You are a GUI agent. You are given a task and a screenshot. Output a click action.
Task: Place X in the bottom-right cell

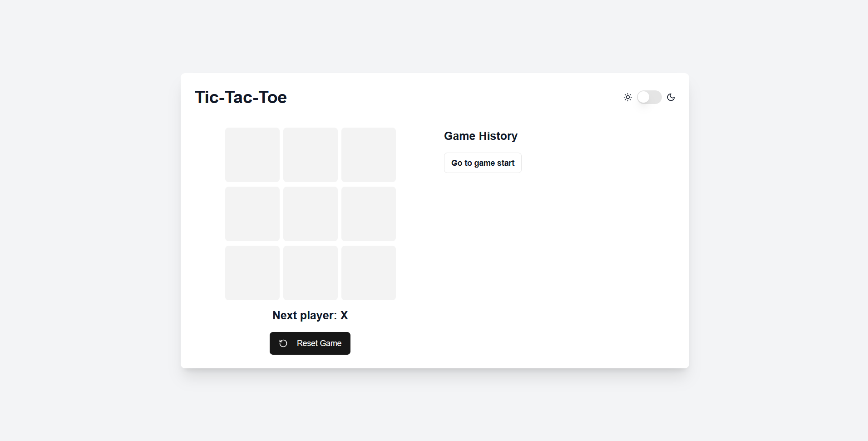(x=368, y=273)
